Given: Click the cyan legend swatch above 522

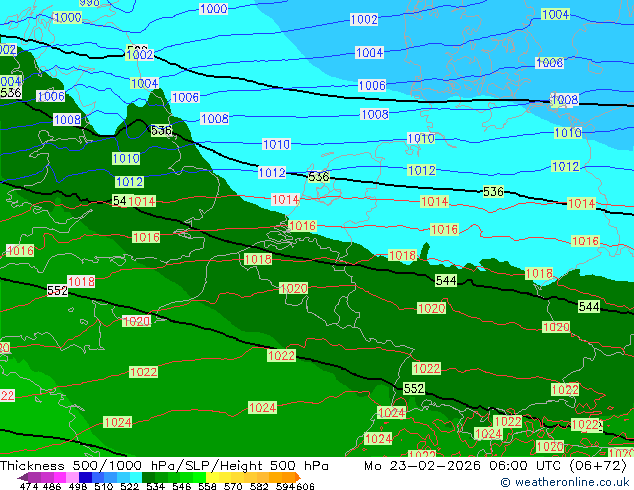Looking at the screenshot, I should pos(136,477).
